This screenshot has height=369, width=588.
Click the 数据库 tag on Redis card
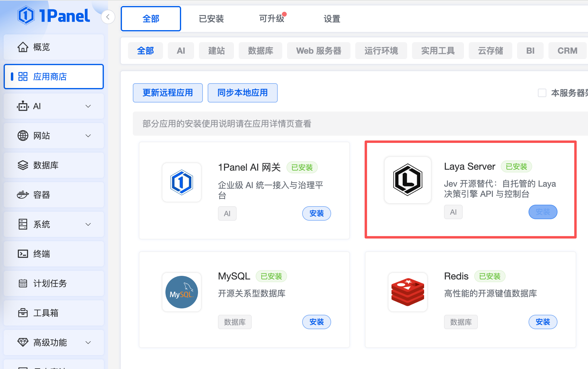tap(461, 322)
